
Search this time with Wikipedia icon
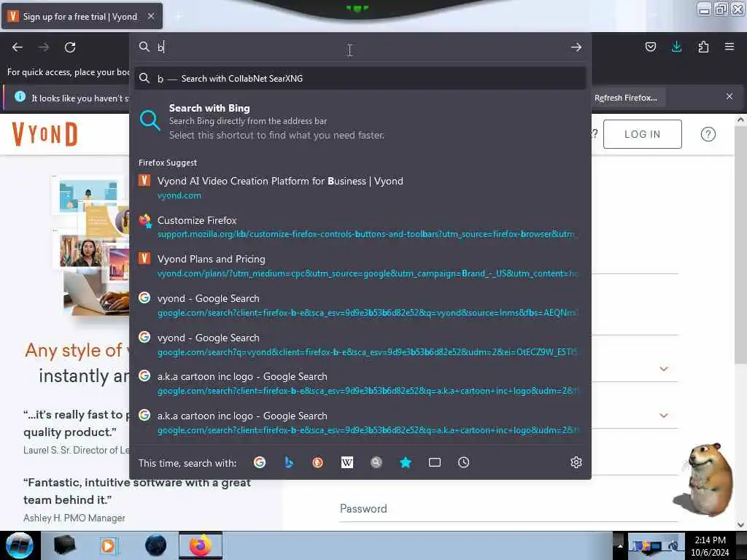pyautogui.click(x=347, y=462)
